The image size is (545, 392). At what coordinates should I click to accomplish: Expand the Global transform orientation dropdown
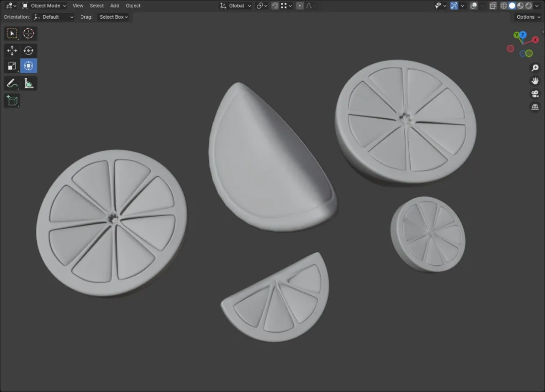[235, 6]
